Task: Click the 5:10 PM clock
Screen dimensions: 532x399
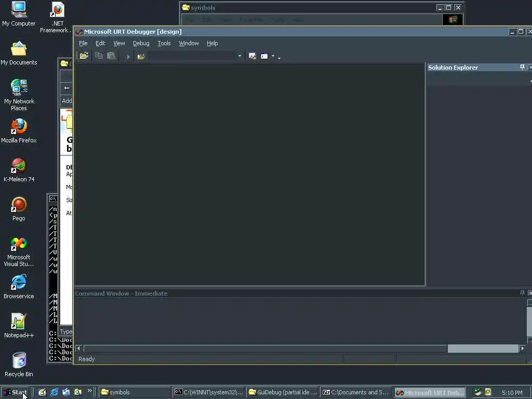Action: (512, 393)
